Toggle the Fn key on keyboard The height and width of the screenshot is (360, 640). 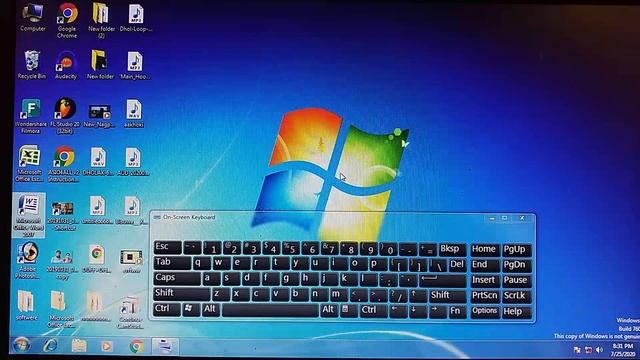coord(456,311)
